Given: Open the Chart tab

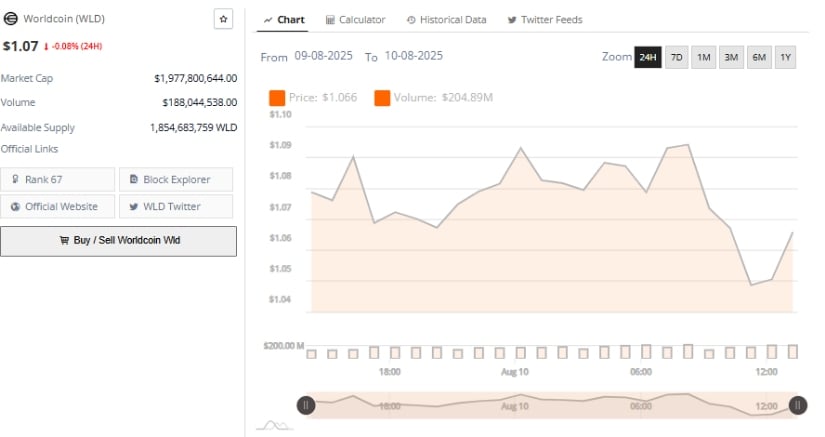Looking at the screenshot, I should coord(283,20).
